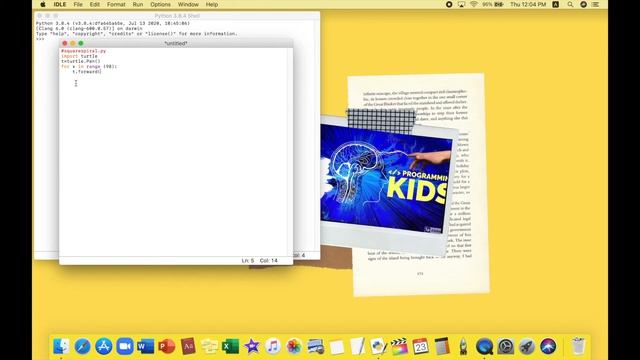
Task: Click the Col: 14 status bar entry
Action: tap(269, 260)
